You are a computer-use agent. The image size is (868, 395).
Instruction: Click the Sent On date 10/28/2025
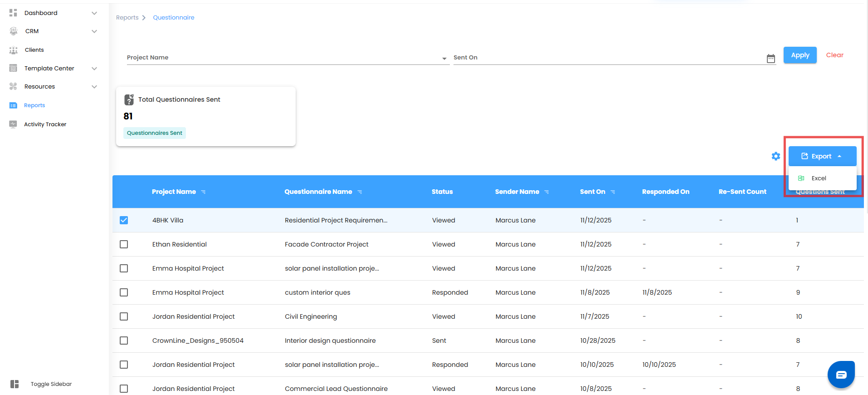pos(598,341)
